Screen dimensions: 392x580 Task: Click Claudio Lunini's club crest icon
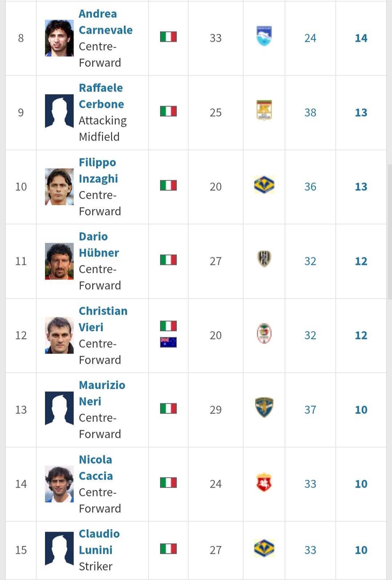click(264, 548)
